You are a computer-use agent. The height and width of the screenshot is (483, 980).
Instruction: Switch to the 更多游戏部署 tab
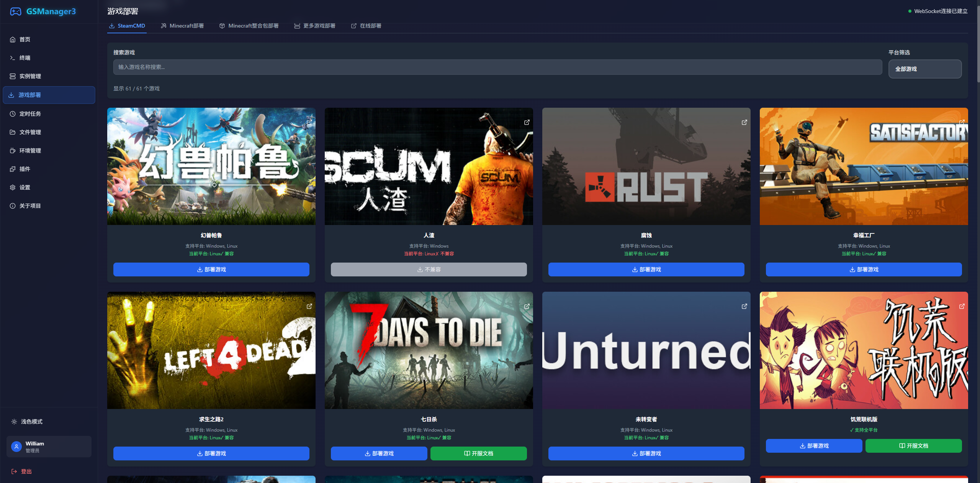point(315,26)
